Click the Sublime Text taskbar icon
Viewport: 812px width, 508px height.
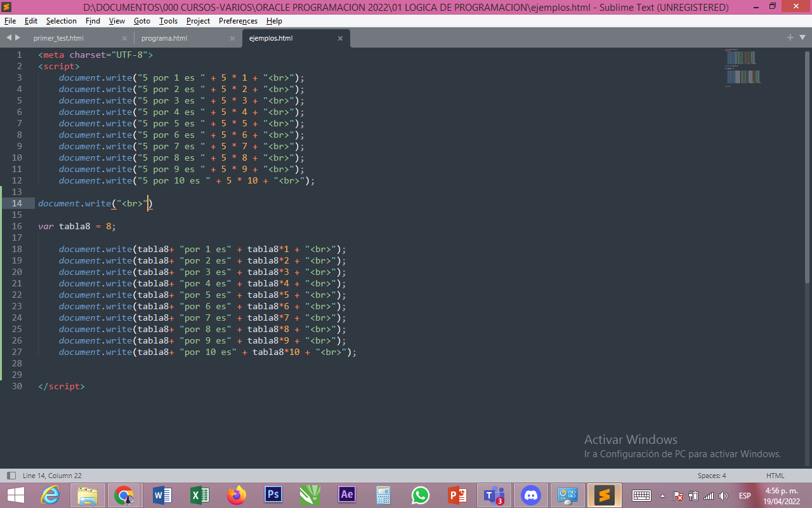click(x=604, y=495)
